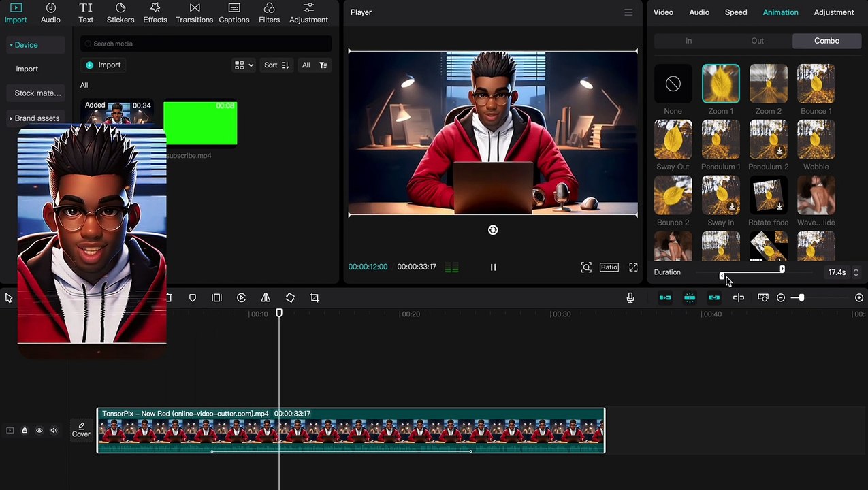Image resolution: width=868 pixels, height=490 pixels.
Task: Switch to the Audio properties tab
Action: coord(699,12)
